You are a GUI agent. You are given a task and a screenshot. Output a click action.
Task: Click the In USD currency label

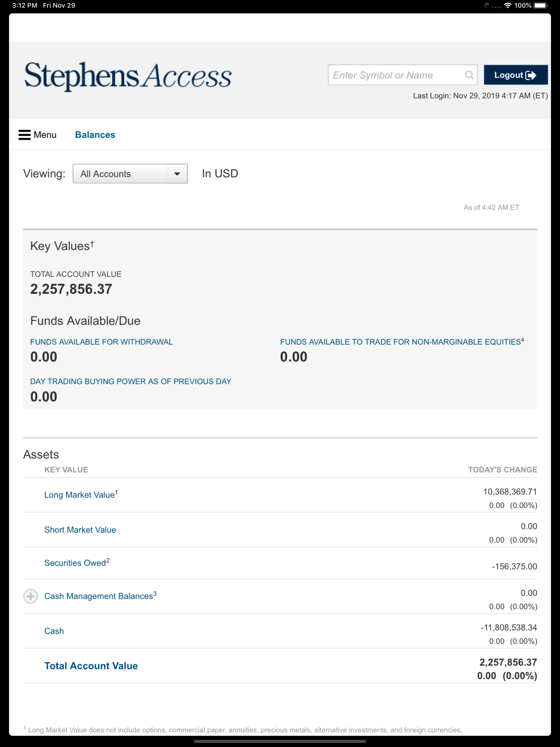point(220,174)
